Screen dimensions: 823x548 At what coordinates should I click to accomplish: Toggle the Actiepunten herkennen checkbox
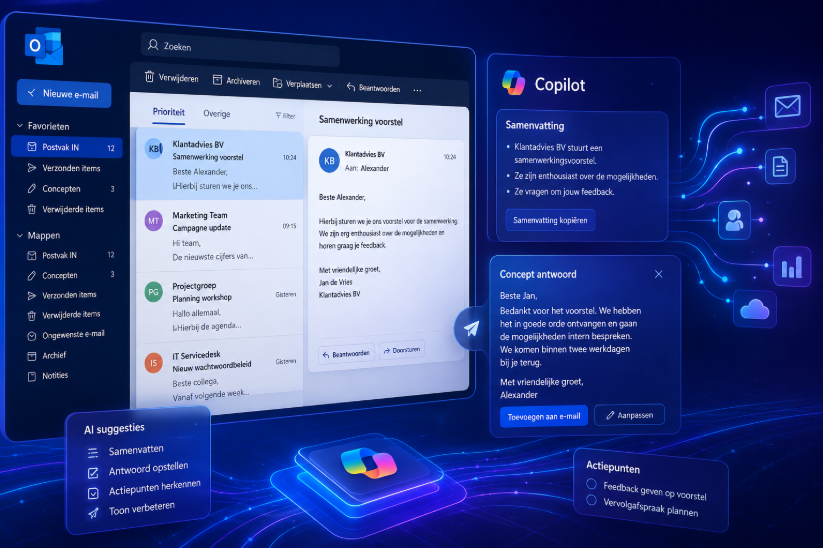tap(93, 493)
